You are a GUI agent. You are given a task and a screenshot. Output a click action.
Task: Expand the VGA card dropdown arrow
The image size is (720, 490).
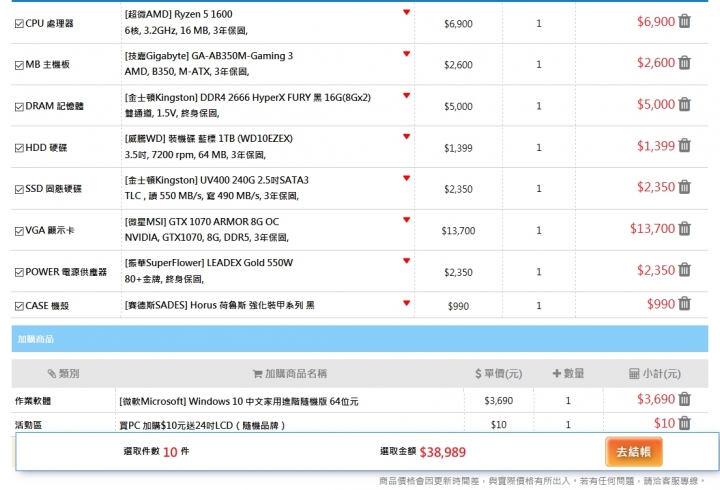pos(406,220)
